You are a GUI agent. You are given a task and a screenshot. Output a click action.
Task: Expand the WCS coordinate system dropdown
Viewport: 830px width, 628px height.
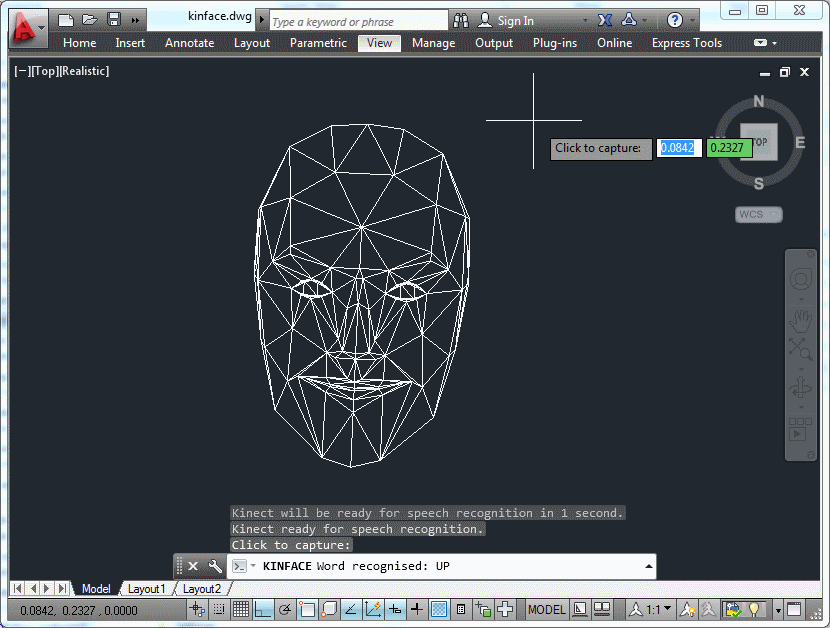[x=759, y=214]
